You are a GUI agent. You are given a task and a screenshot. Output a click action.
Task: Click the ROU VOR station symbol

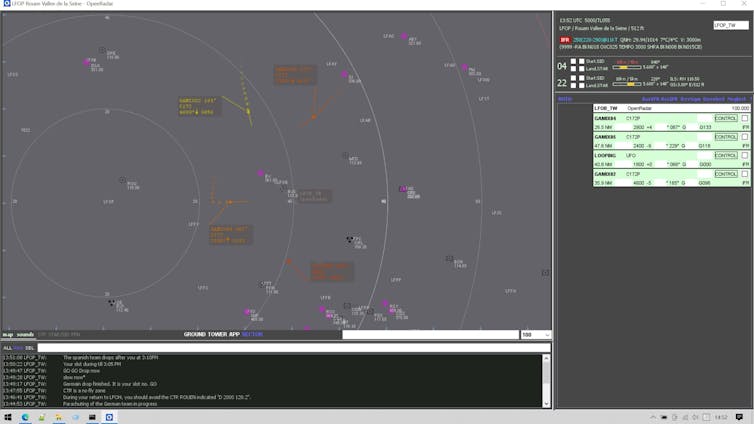click(122, 181)
